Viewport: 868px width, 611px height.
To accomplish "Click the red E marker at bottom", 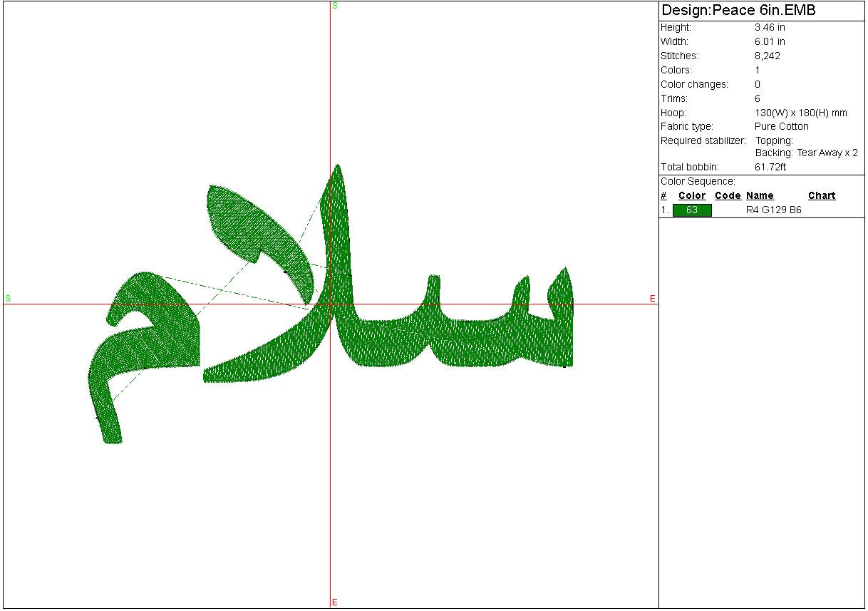I will coord(334,603).
